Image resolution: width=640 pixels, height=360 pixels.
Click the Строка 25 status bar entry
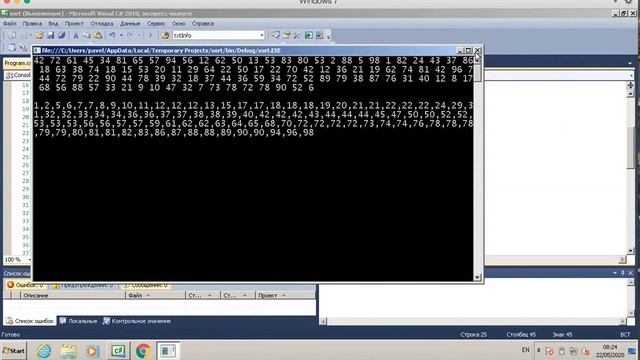(473, 335)
